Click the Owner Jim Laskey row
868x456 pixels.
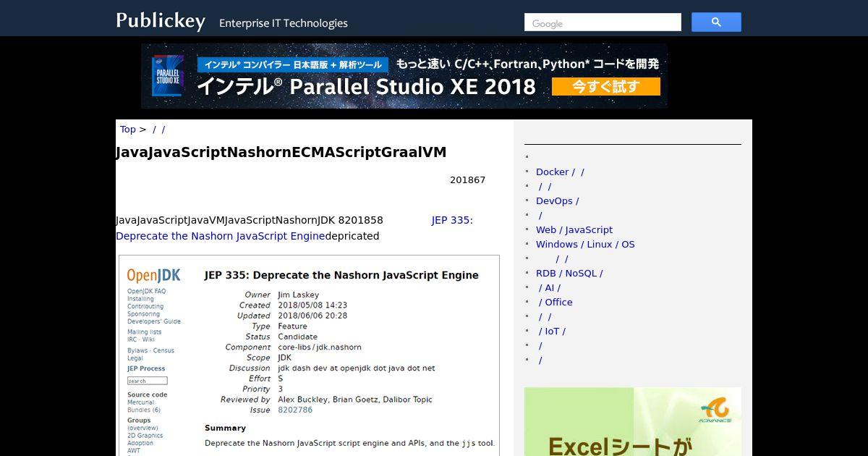[282, 295]
